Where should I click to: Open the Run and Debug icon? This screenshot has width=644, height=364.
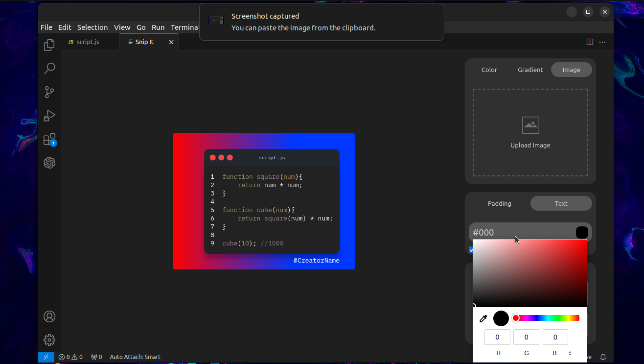click(x=49, y=116)
